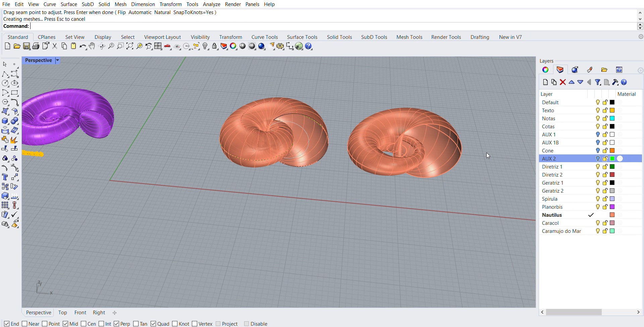Open Options with the gear icon in toolbar
This screenshot has width=644, height=327.
coord(280,46)
